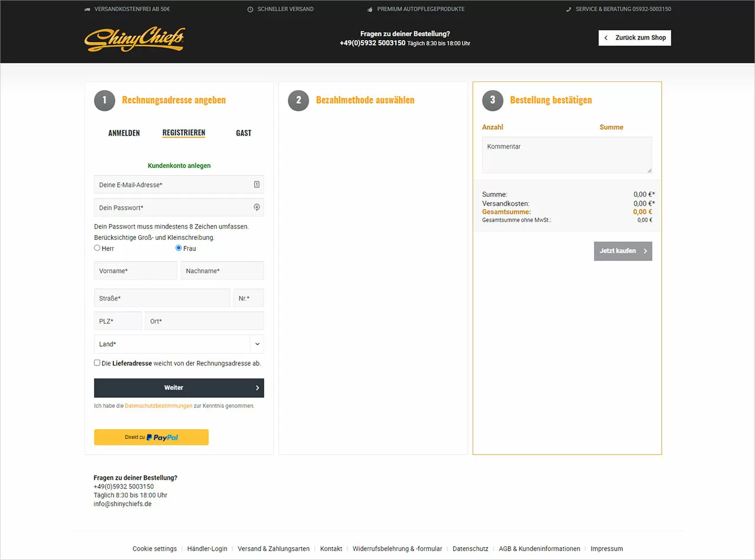
Task: Click the icon in the Passwort field
Action: (257, 207)
